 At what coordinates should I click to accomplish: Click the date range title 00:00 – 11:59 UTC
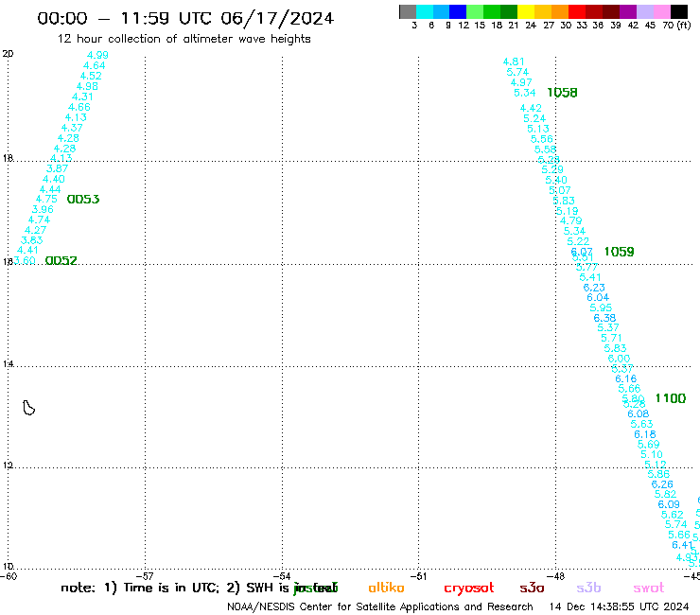pos(185,19)
